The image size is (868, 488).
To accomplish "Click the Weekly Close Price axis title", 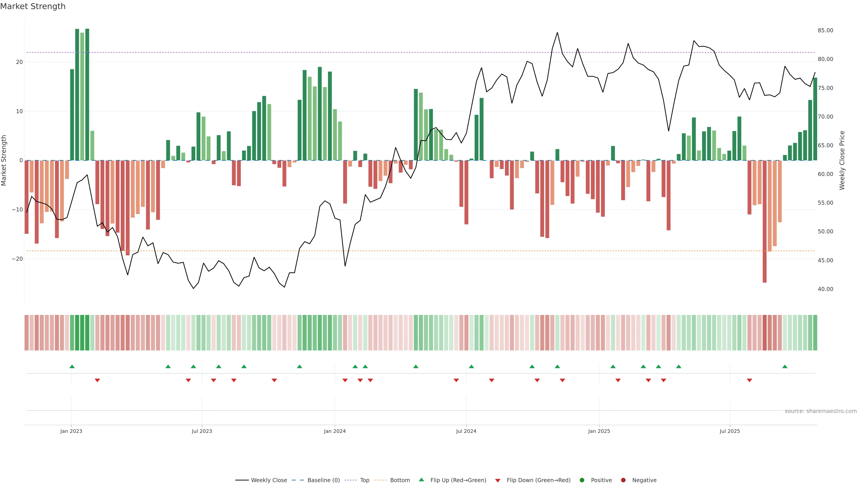I will click(x=842, y=160).
